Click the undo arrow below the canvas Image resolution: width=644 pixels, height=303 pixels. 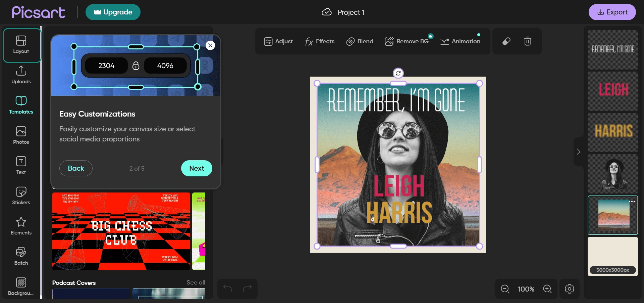tap(227, 289)
